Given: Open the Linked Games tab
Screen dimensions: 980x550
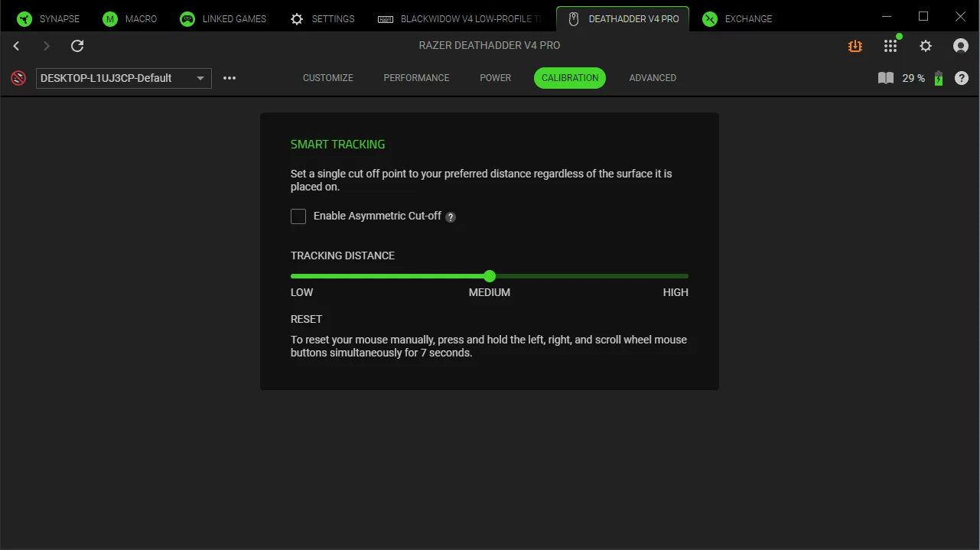Looking at the screenshot, I should [223, 18].
